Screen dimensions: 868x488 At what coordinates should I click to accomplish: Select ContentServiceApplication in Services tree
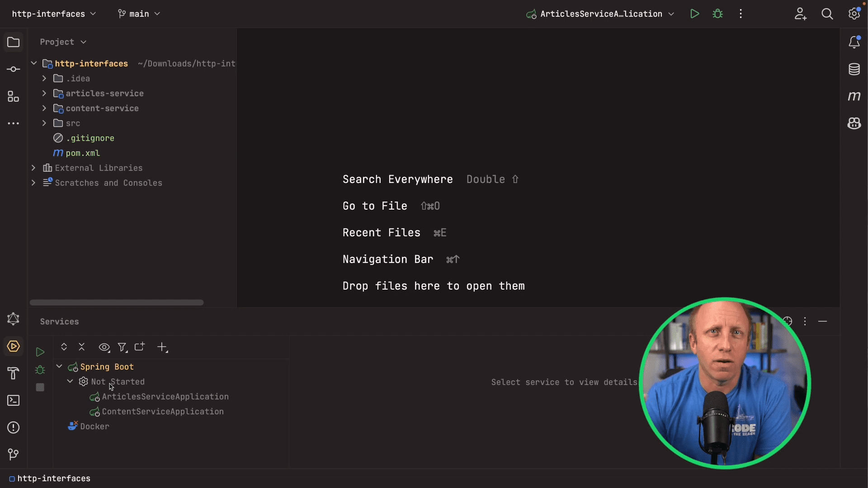pos(162,412)
